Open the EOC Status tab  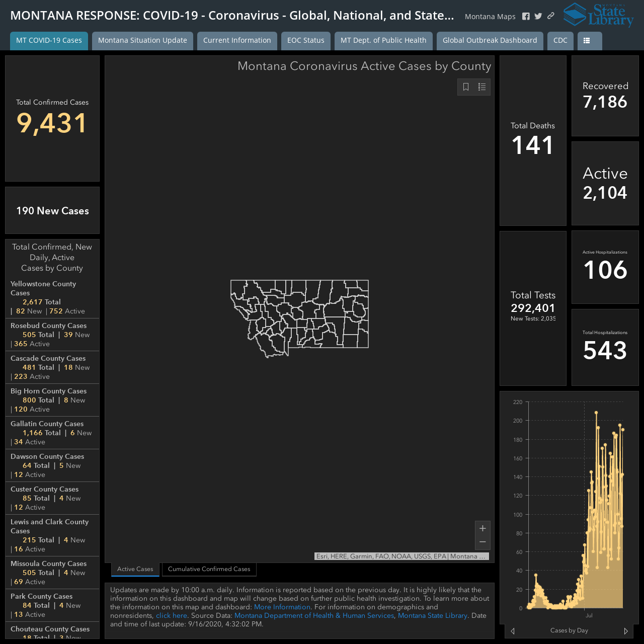[x=306, y=41]
